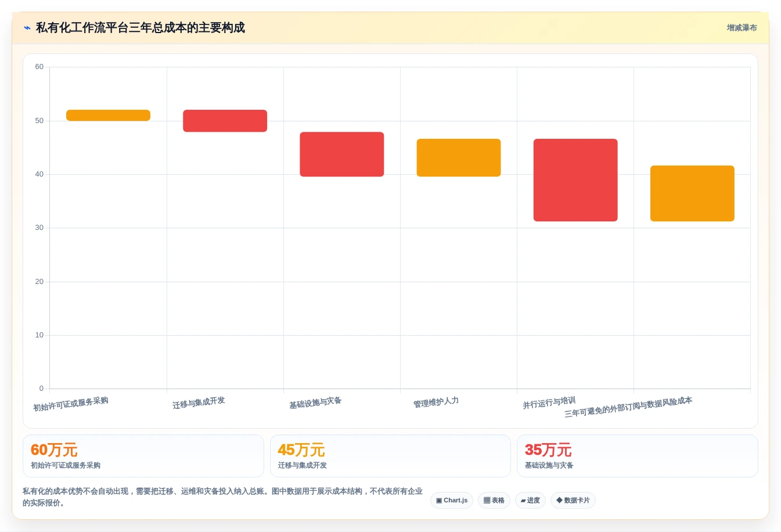This screenshot has width=781, height=532.
Task: Click the y-axis value 60
Action: (39, 67)
